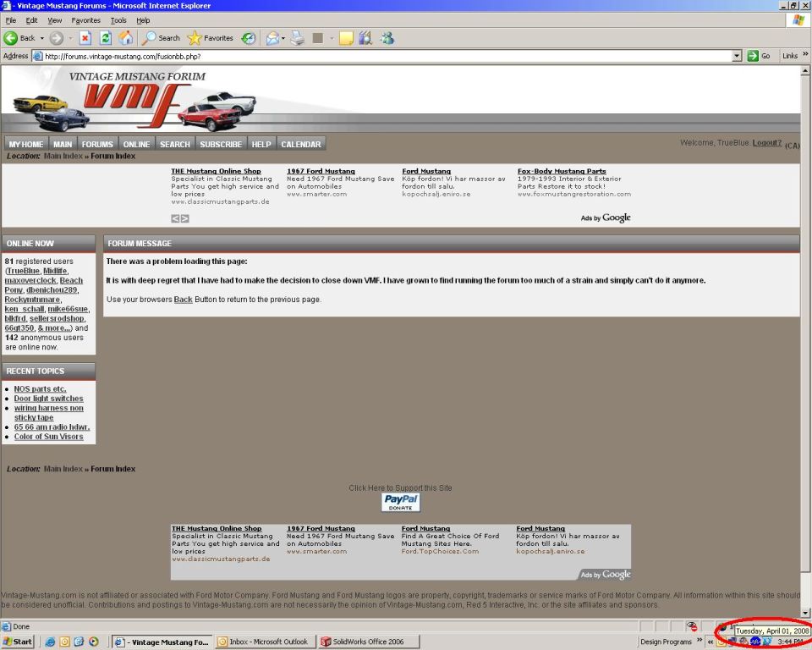Open the top 'Fox-Body Mustang Parts' ad link
Screen dimensions: 812x650
pos(562,171)
